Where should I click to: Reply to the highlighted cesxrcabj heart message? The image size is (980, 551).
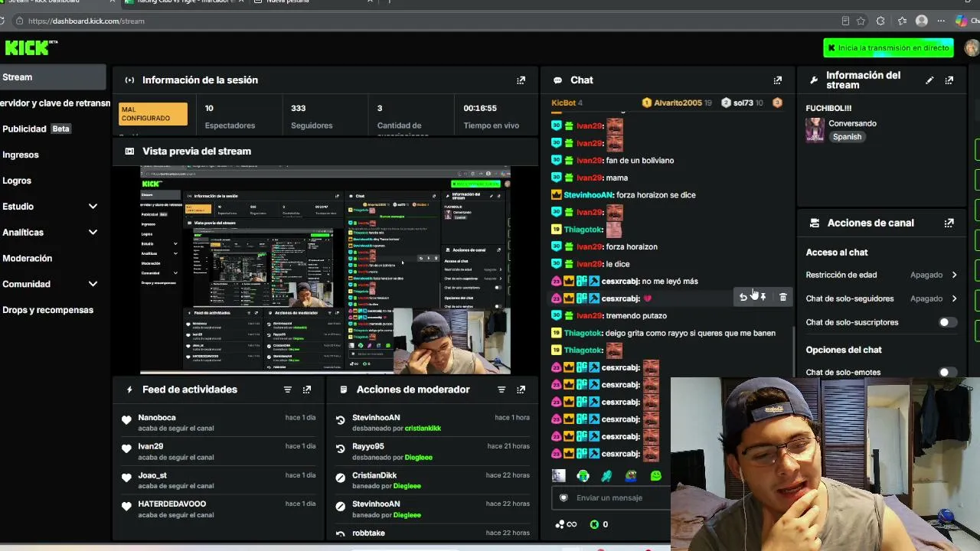[743, 297]
